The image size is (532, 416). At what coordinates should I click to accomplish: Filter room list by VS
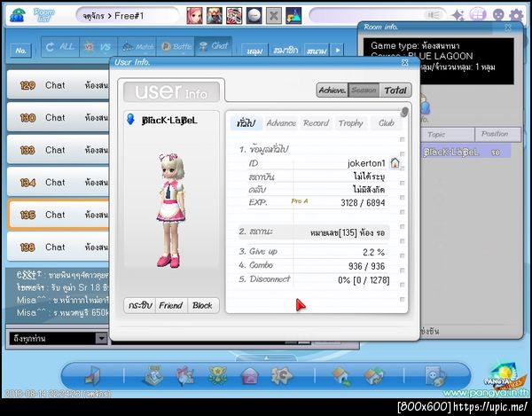pos(98,46)
